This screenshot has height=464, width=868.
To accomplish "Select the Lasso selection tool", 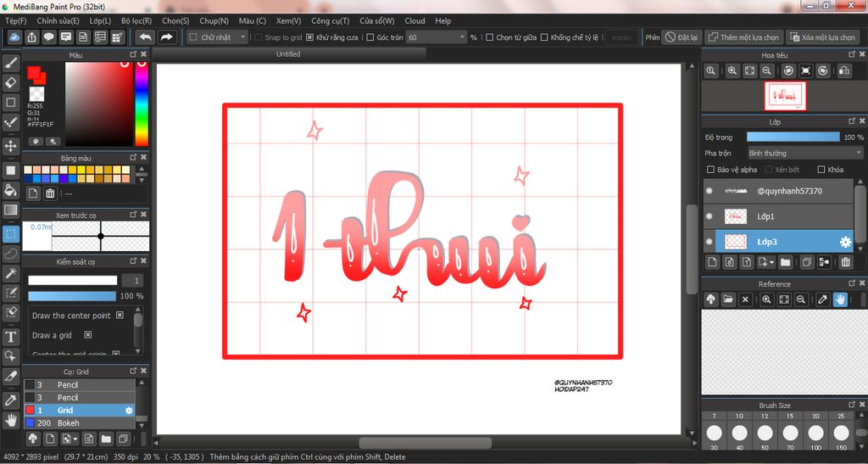I will click(x=10, y=254).
